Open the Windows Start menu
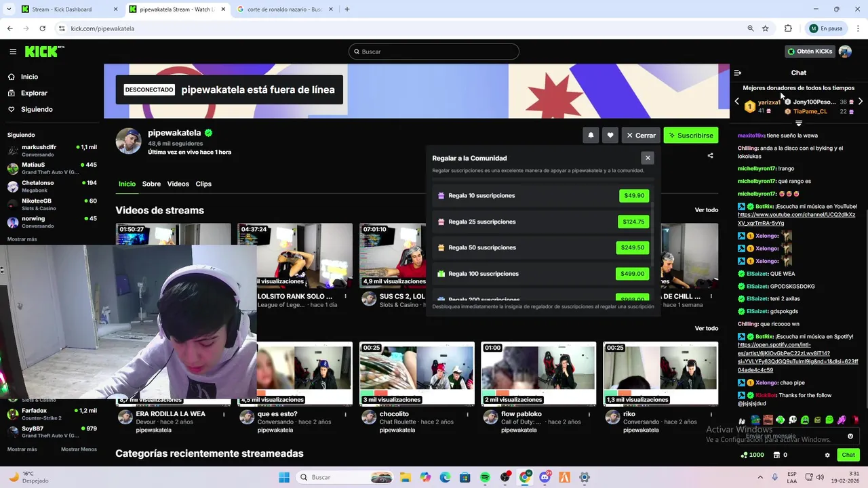 [284, 477]
